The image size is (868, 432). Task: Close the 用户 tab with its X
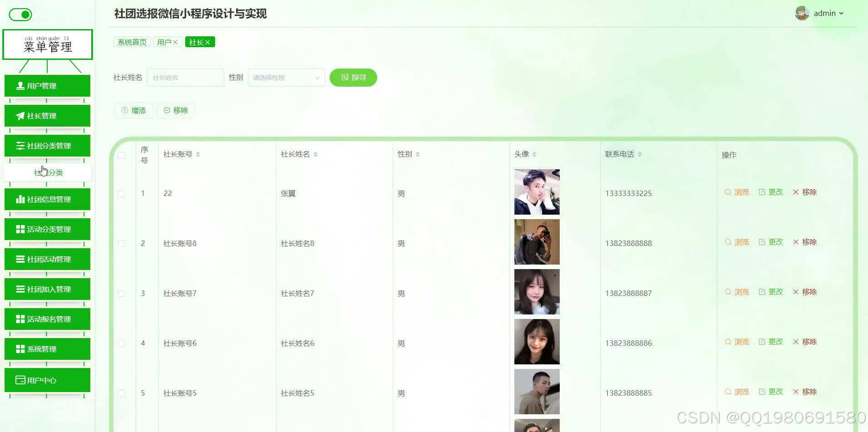click(x=175, y=42)
